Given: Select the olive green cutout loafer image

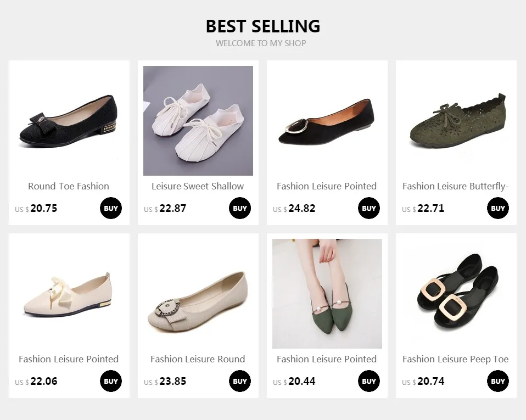Looking at the screenshot, I should (x=456, y=122).
